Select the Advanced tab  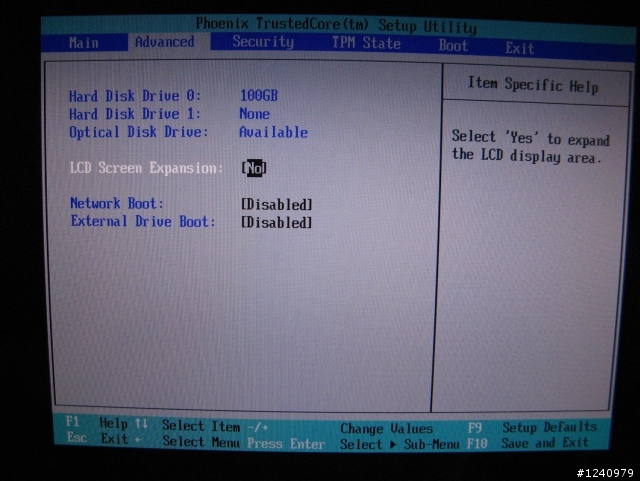point(165,42)
